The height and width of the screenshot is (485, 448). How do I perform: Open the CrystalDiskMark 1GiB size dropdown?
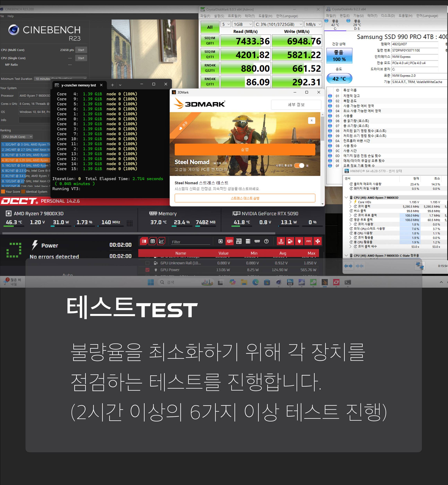click(x=243, y=24)
